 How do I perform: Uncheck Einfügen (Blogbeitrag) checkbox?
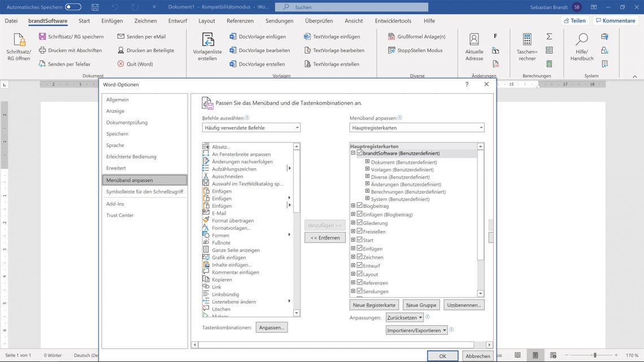pos(359,214)
